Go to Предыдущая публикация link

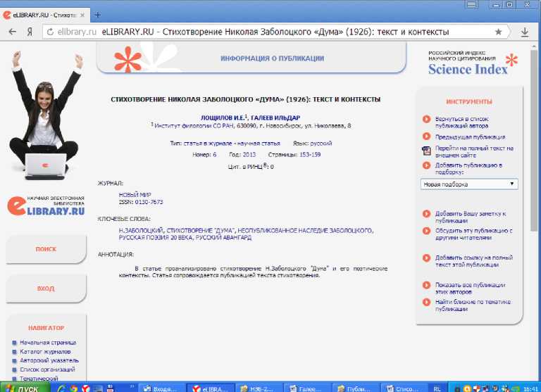471,137
